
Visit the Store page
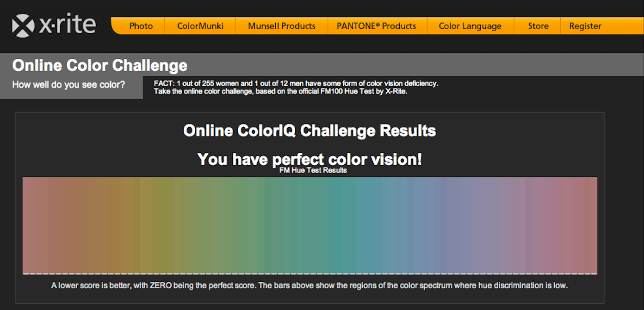(x=539, y=26)
